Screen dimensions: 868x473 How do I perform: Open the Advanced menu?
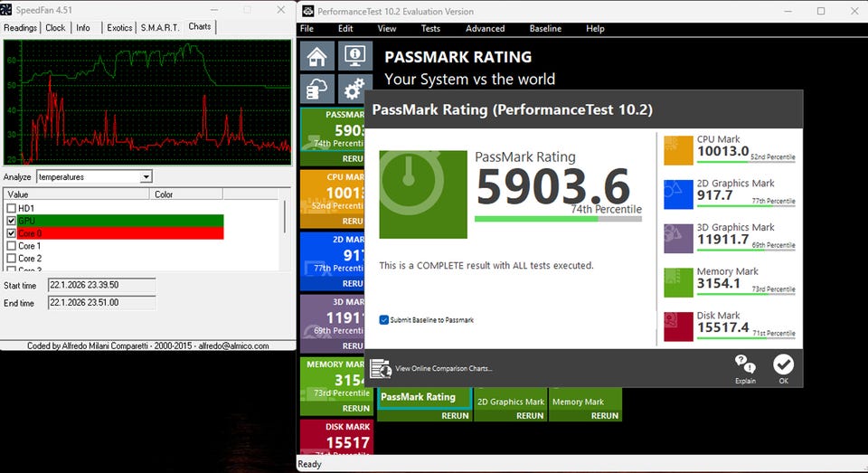pos(485,28)
